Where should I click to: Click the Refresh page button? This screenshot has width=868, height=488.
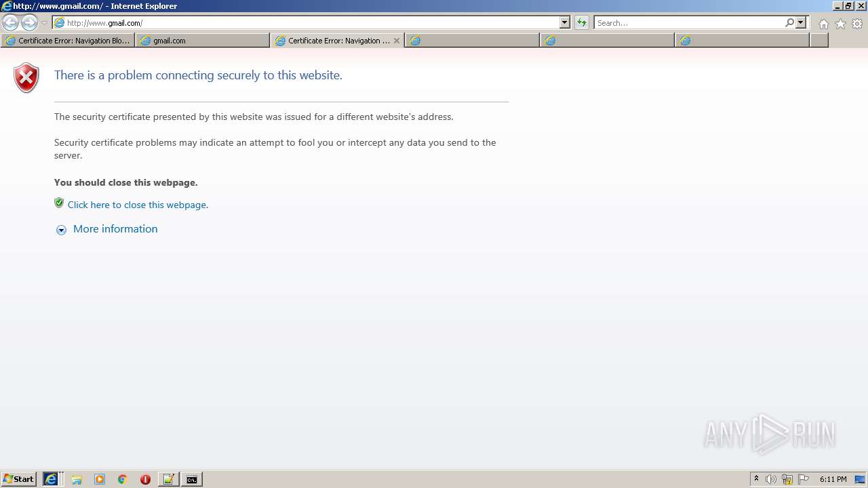click(x=582, y=23)
